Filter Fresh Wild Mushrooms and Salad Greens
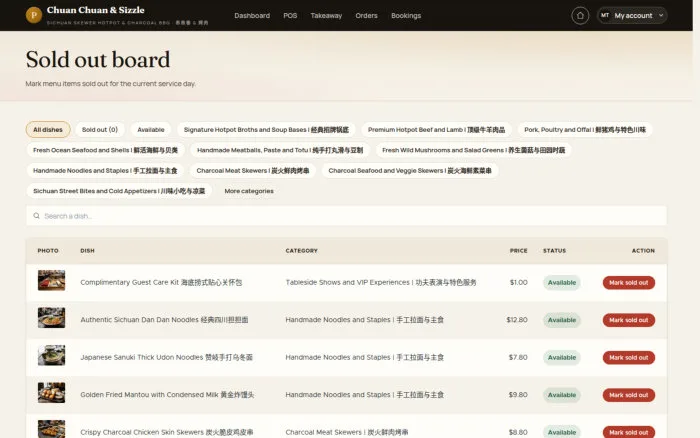This screenshot has width=700, height=438. tap(473, 150)
